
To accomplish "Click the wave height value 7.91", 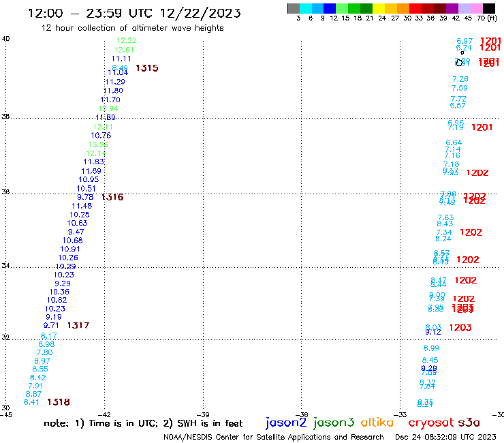I will [35, 386].
